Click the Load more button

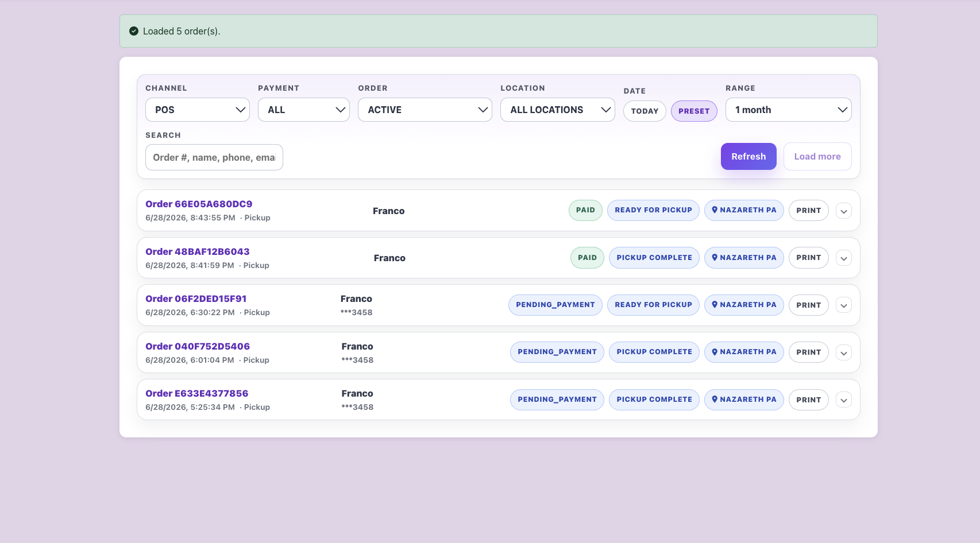(x=817, y=157)
